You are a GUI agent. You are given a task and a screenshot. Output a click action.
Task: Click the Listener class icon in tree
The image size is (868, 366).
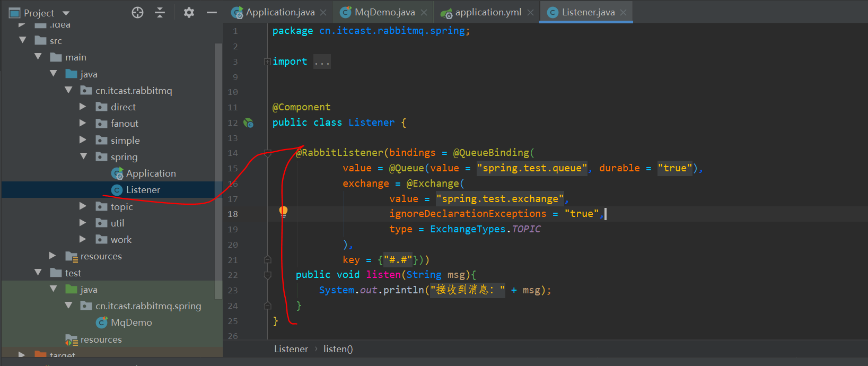(x=117, y=190)
